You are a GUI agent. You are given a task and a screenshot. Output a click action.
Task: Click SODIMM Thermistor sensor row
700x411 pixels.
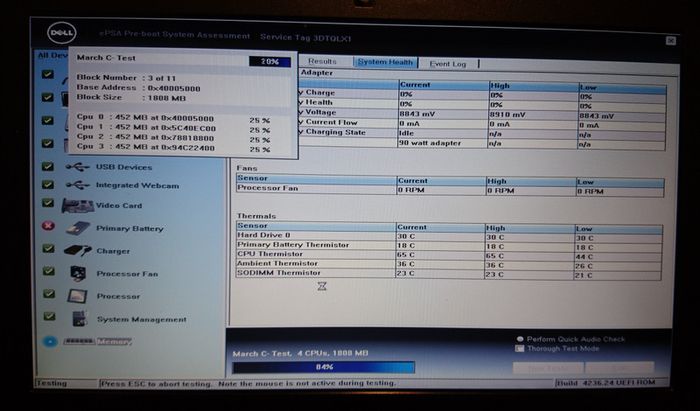tap(449, 274)
